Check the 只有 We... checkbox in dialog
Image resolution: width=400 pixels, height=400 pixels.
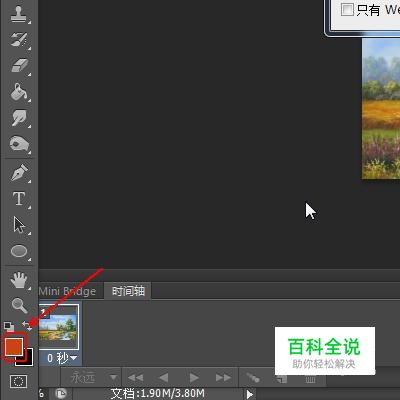tap(347, 9)
